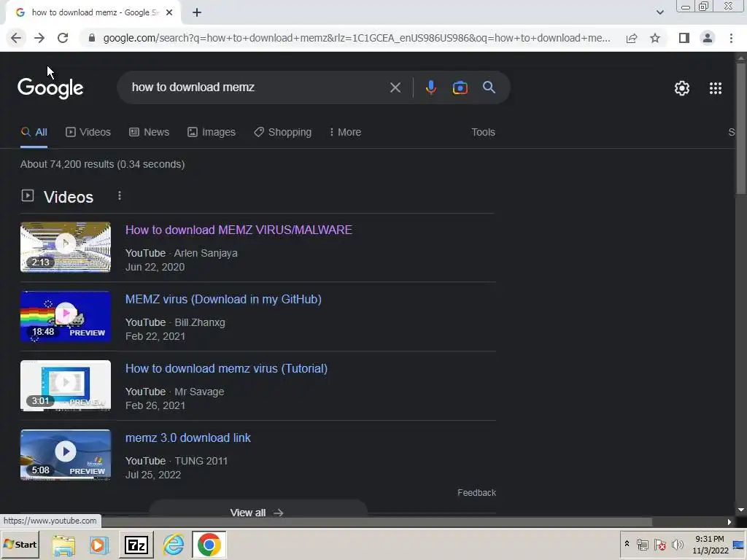The height and width of the screenshot is (560, 747).
Task: Switch to the News tab
Action: [x=149, y=132]
